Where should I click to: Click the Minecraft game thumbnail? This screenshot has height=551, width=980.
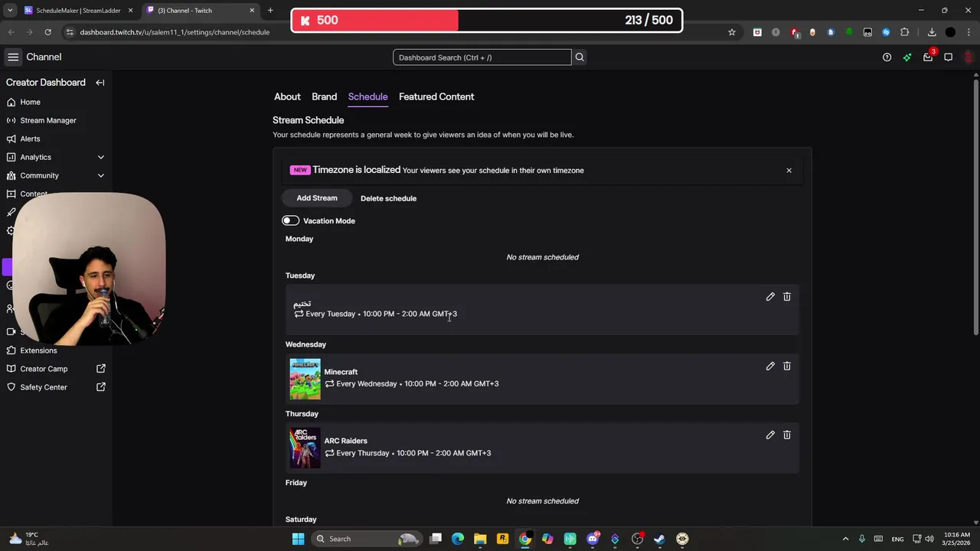pos(305,379)
